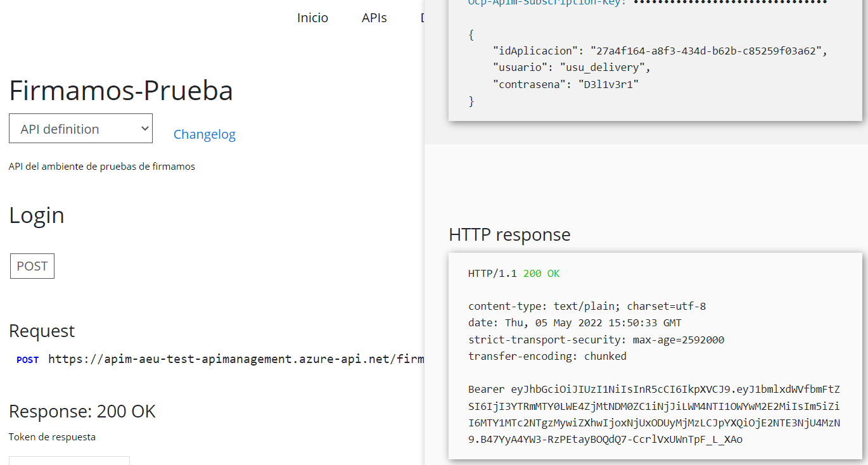This screenshot has height=465, width=868.
Task: Click the green 200 OK status text
Action: [x=541, y=274]
